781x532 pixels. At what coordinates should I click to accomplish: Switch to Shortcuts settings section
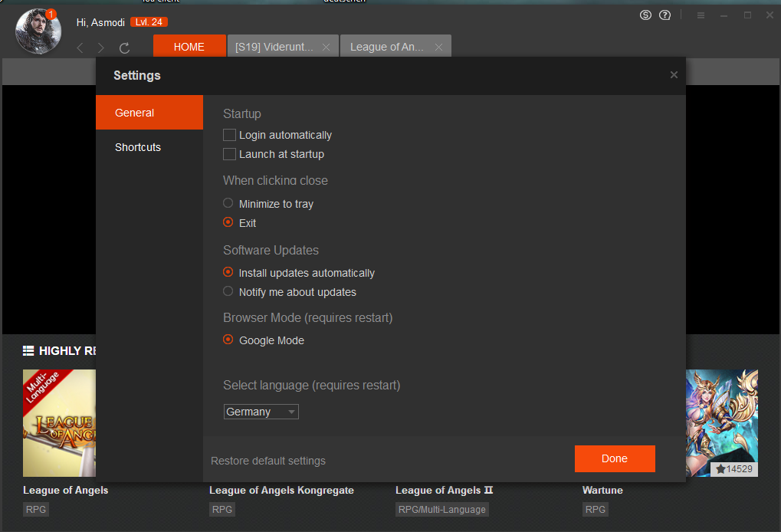(138, 147)
